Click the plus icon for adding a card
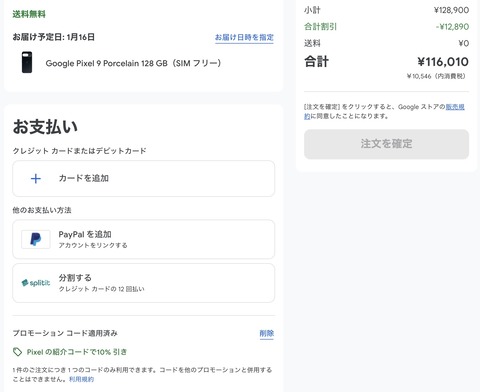Image resolution: width=480 pixels, height=392 pixels. 36,179
